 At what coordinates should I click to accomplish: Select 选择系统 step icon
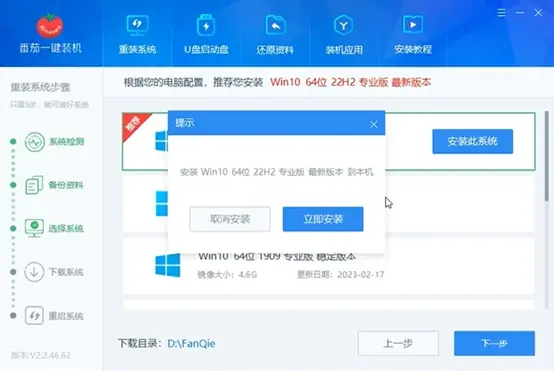click(34, 228)
